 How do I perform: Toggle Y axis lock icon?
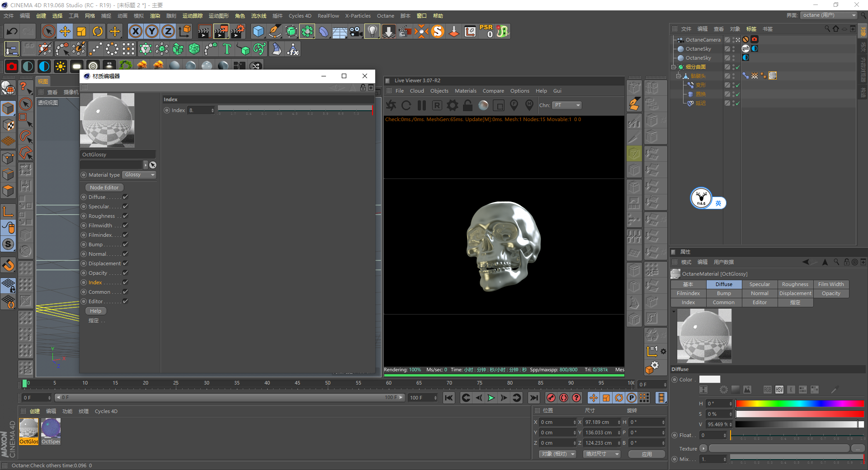tap(152, 31)
